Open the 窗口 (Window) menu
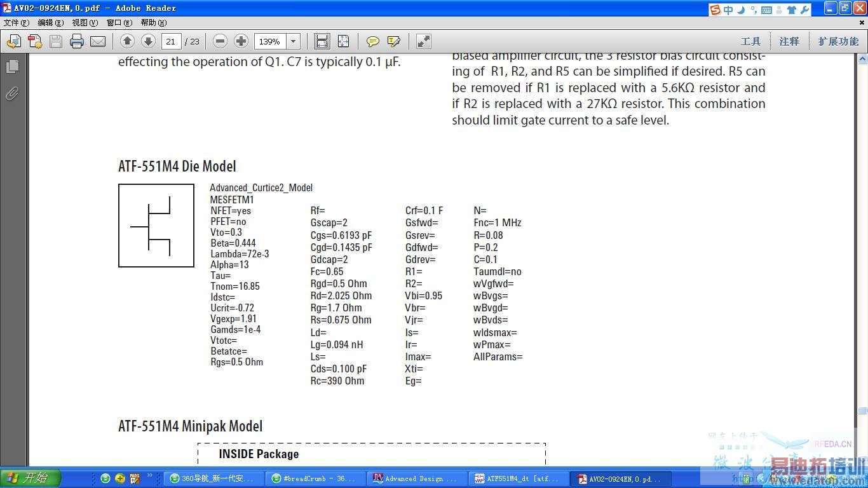Image resolution: width=868 pixels, height=488 pixels. [119, 23]
